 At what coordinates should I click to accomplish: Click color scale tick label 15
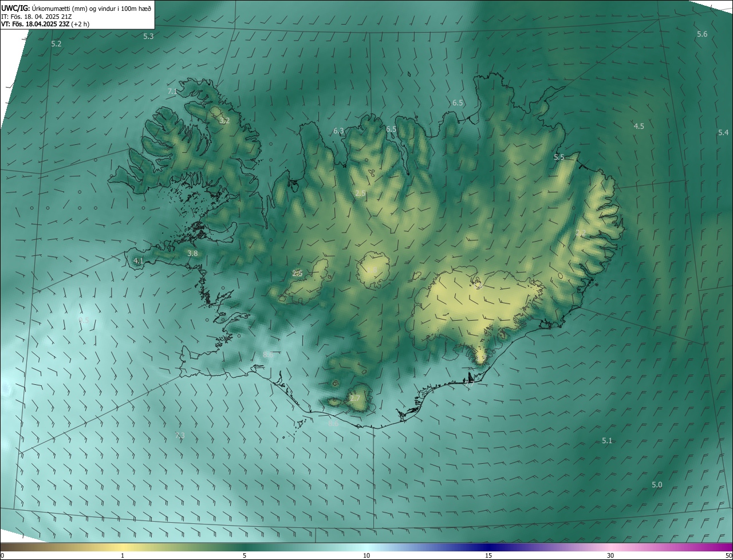coord(488,555)
